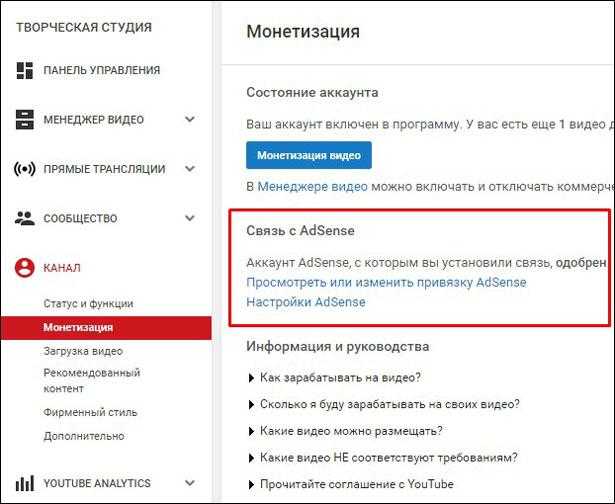This screenshot has height=504, width=615.
Task: Expand the YouTube Analytics section chevron
Action: [190, 483]
